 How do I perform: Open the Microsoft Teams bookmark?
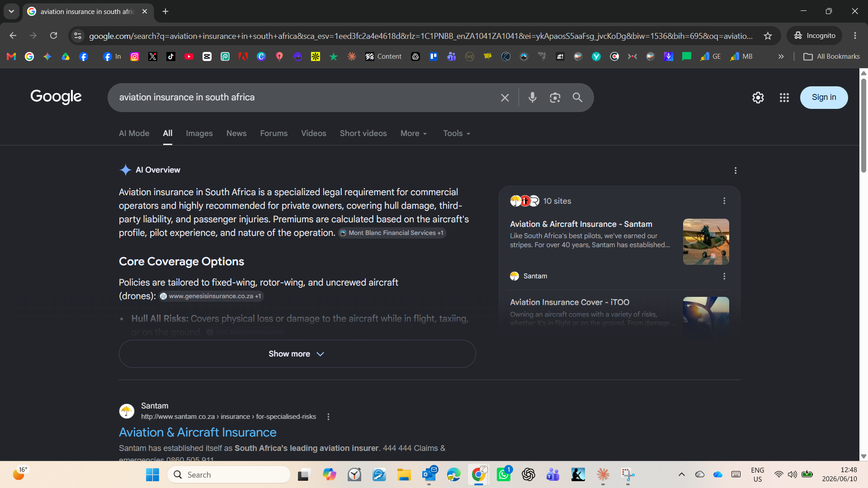(452, 56)
